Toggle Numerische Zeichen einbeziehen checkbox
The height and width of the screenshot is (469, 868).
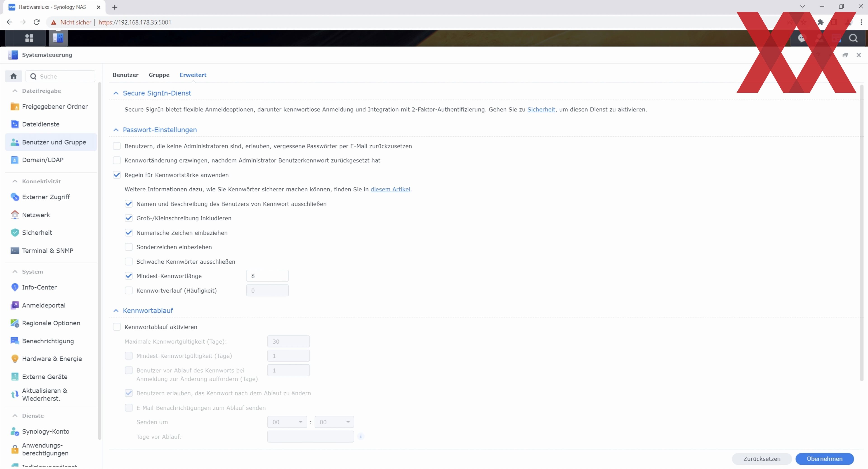click(129, 233)
